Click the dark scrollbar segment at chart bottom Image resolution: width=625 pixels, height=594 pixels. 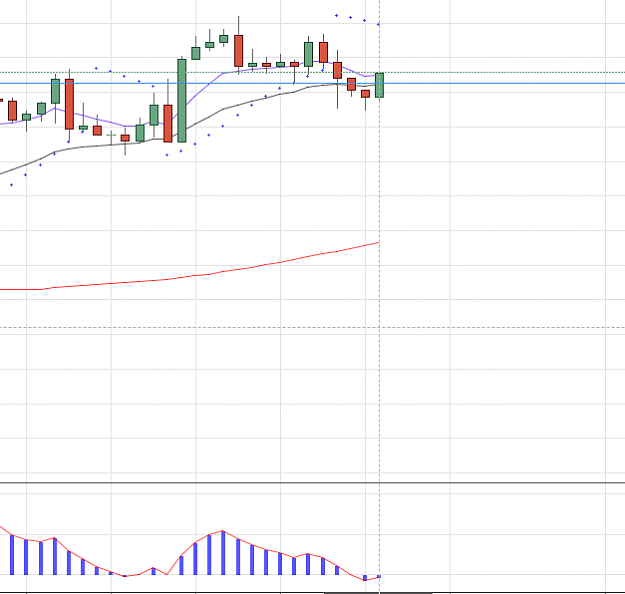click(378, 593)
